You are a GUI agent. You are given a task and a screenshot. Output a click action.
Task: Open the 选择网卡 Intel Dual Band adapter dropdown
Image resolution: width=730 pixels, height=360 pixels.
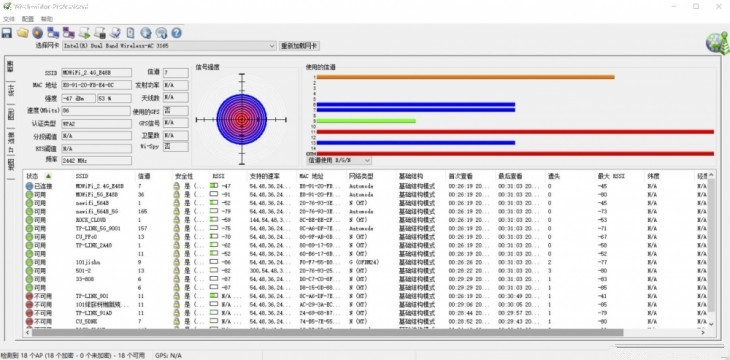tap(169, 46)
